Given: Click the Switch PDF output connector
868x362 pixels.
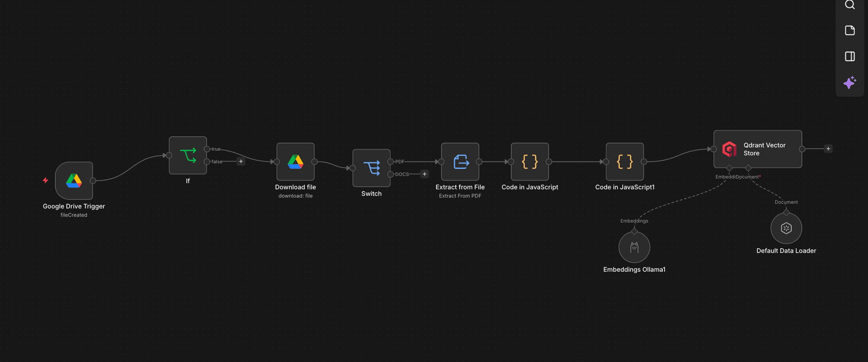Looking at the screenshot, I should coord(391,161).
